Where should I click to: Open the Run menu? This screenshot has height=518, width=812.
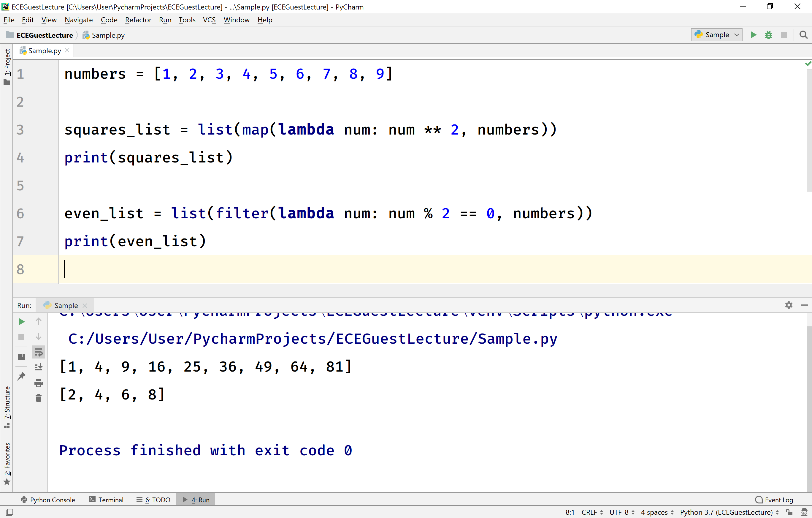(165, 20)
